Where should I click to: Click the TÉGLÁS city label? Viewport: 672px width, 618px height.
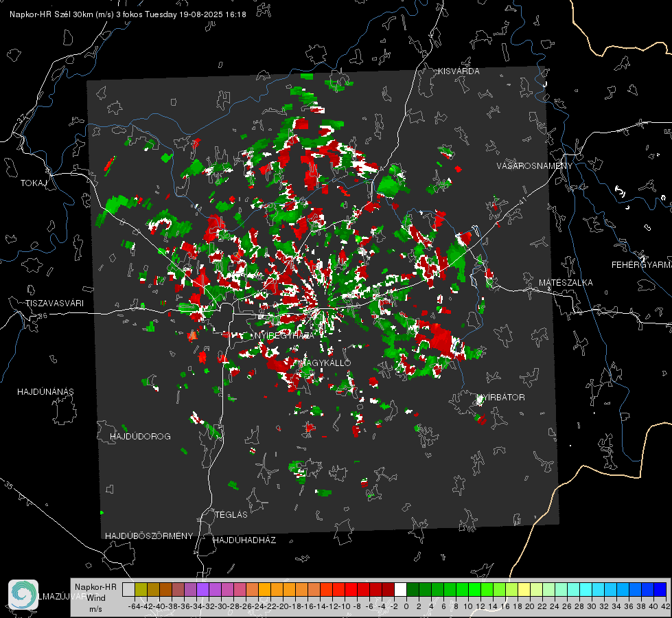point(231,514)
